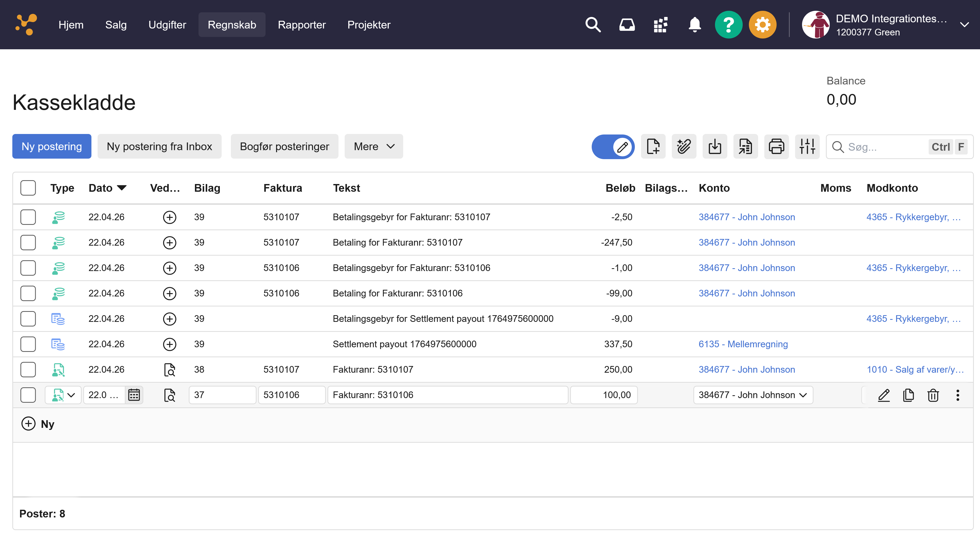Open the Rapporter menu
Screen dimensions: 980x539
302,25
